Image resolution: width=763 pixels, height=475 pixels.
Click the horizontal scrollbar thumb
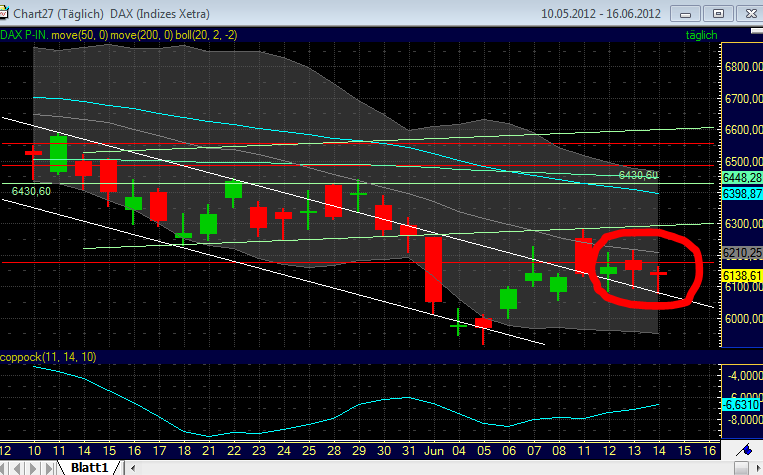pos(741,469)
